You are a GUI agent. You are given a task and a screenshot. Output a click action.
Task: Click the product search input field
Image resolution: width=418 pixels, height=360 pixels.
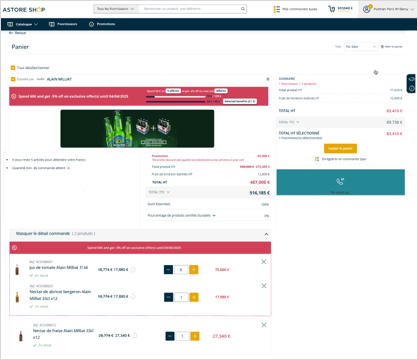190,9
